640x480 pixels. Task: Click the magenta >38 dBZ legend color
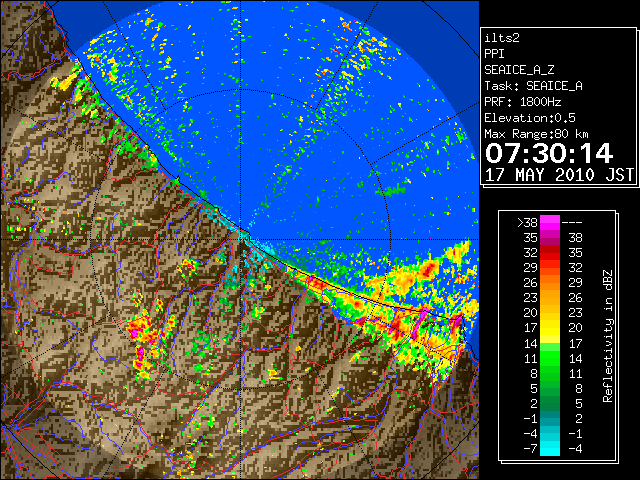(x=550, y=223)
